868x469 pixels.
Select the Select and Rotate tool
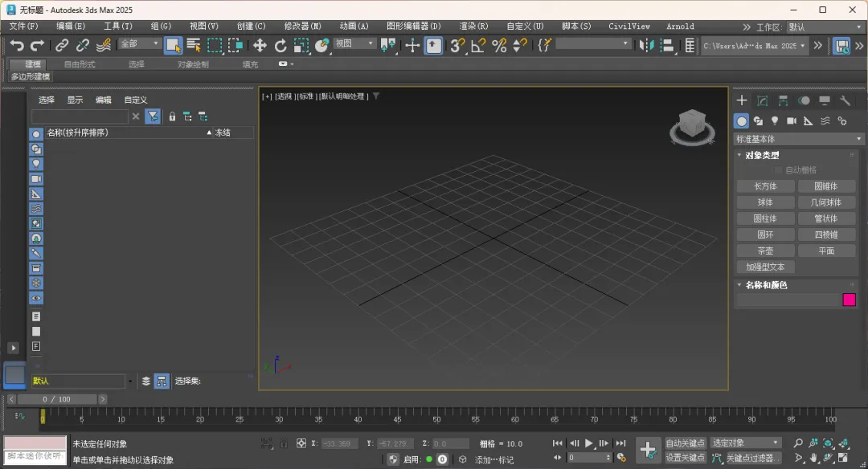pos(280,46)
